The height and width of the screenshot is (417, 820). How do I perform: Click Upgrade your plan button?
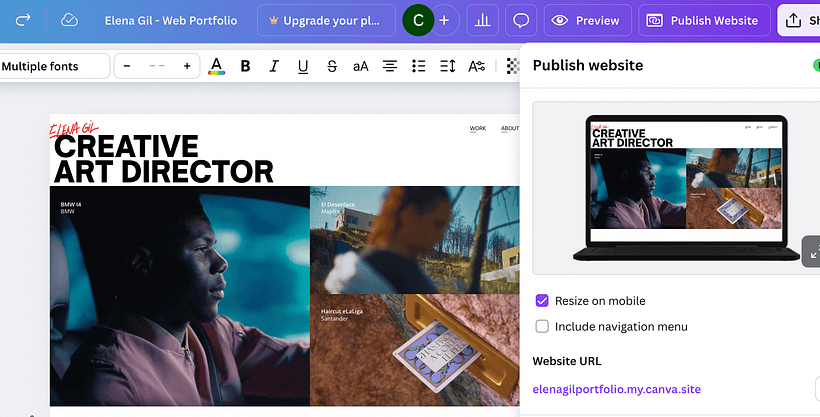326,20
